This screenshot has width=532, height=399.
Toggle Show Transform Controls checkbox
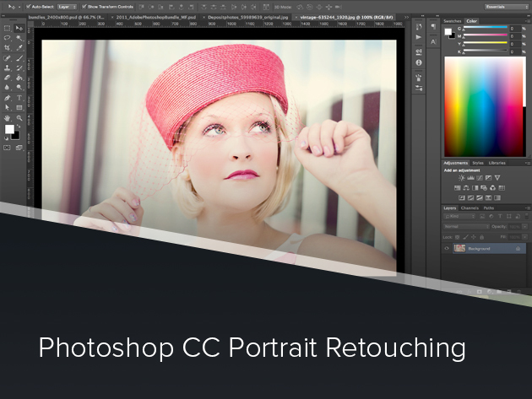(x=84, y=7)
